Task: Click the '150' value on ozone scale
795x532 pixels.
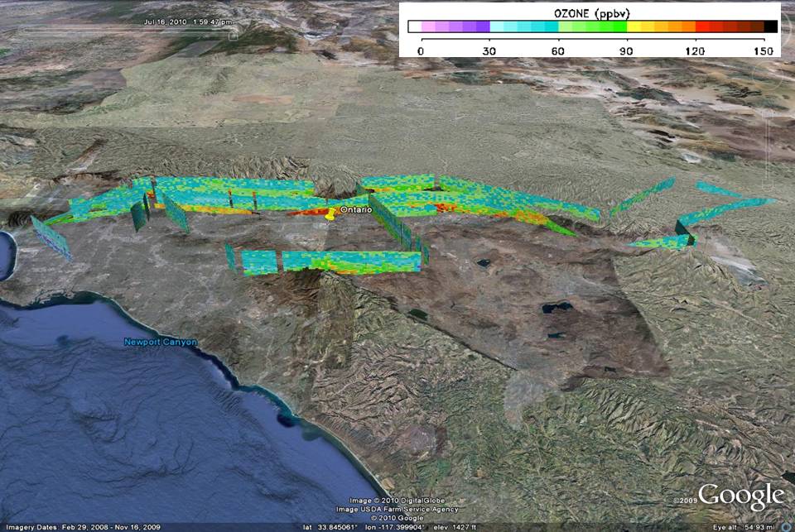Action: [x=763, y=51]
